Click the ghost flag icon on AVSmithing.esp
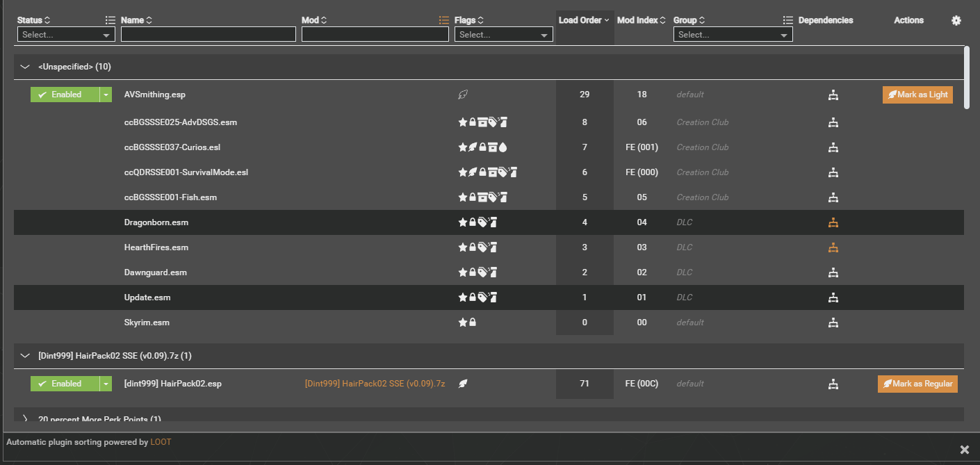This screenshot has height=465, width=980. click(463, 94)
